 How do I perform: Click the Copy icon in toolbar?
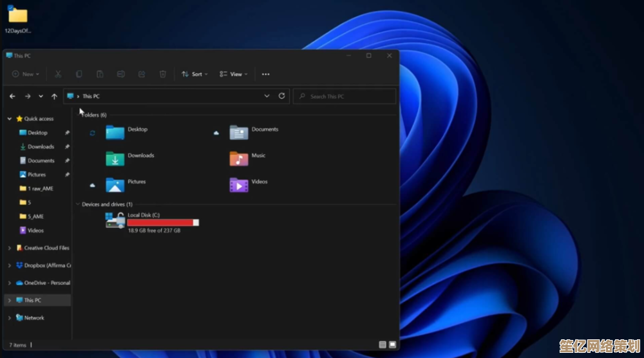[x=79, y=74]
